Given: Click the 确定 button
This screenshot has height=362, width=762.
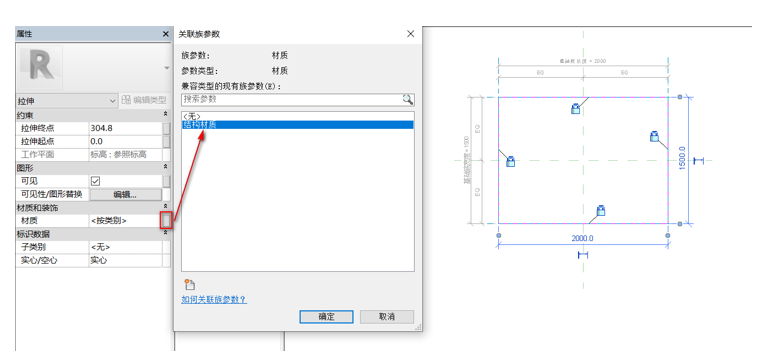Looking at the screenshot, I should (x=327, y=317).
